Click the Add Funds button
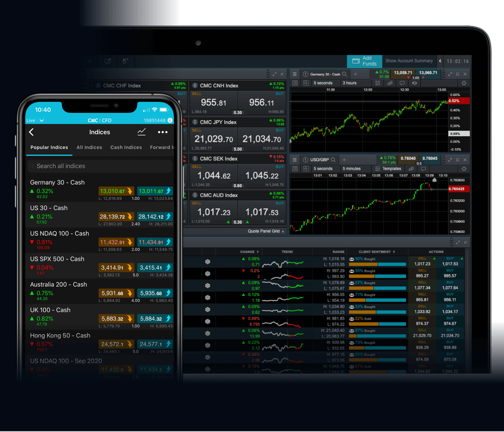Screen dimensions: 504x432 pyautogui.click(x=364, y=61)
